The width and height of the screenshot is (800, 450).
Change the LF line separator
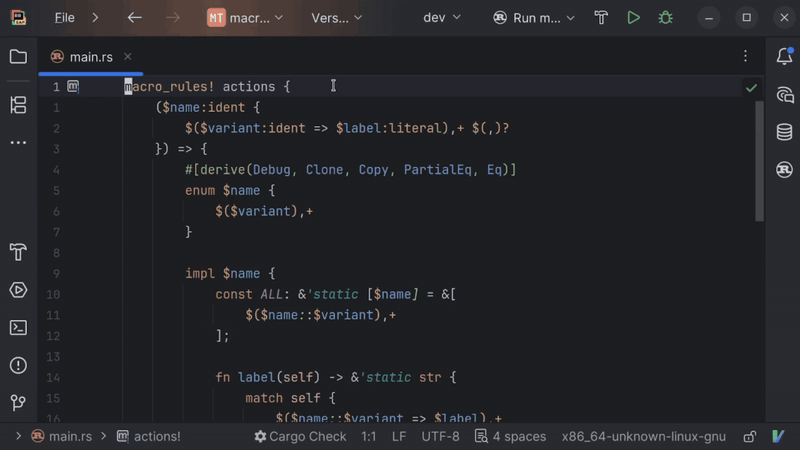pos(399,436)
